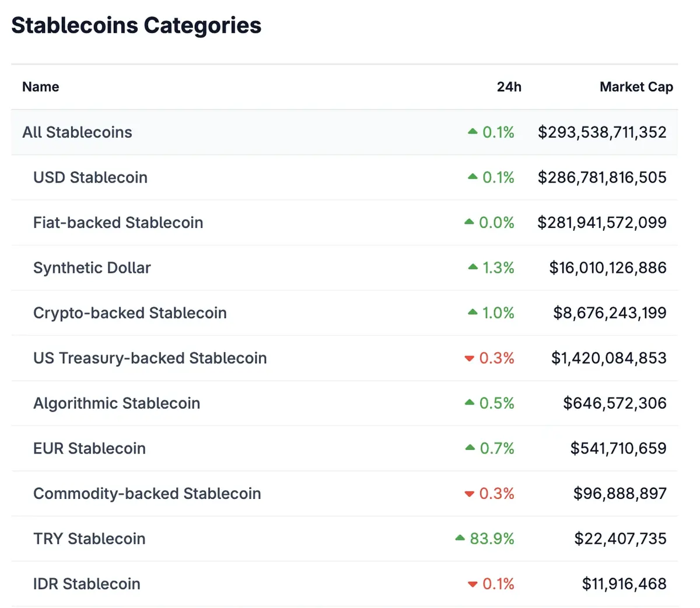
Task: Select the Synthetic Dollar category link
Action: 92,268
